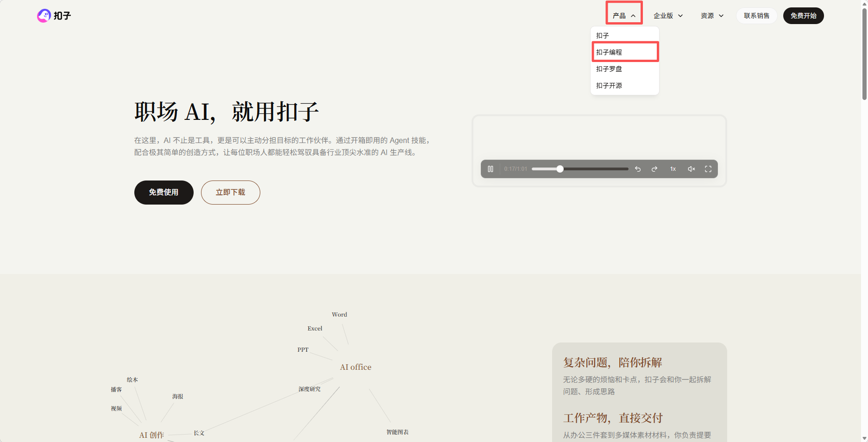The width and height of the screenshot is (868, 442).
Task: Click the 深度研究 label
Action: coord(309,389)
